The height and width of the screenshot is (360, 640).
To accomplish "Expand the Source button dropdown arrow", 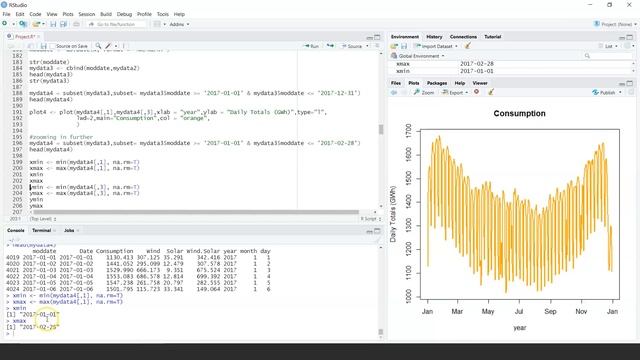I will [x=367, y=46].
